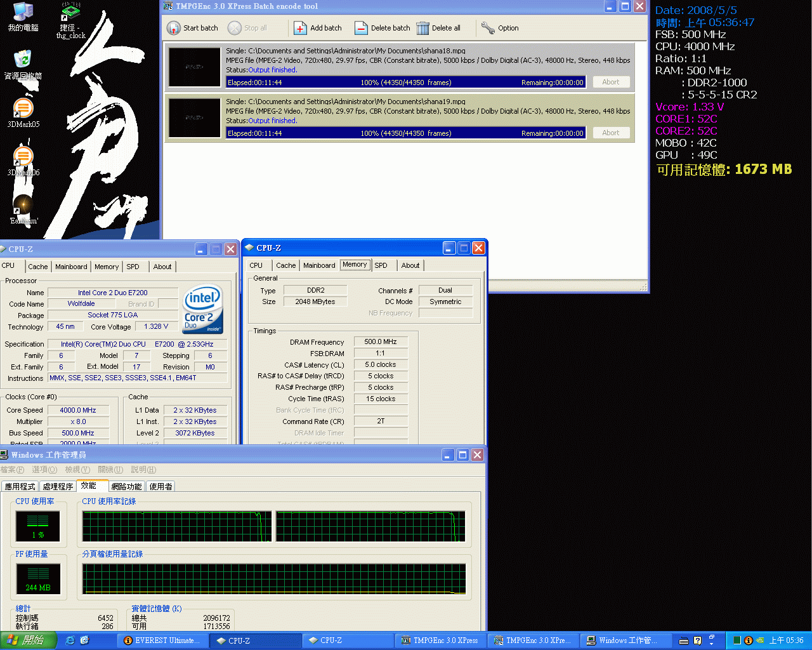Viewport: 812px width, 650px height.
Task: Open the thg_clock shortcut icon
Action: [70, 21]
